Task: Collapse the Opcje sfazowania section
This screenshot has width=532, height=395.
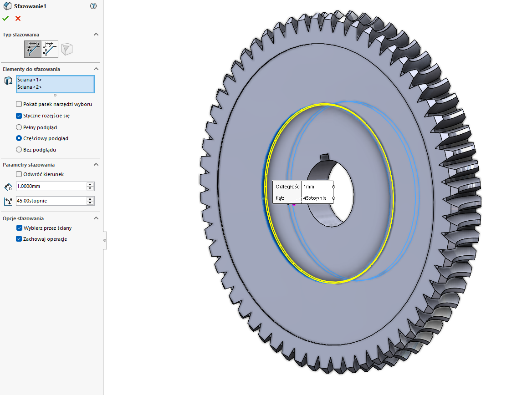Action: click(96, 218)
